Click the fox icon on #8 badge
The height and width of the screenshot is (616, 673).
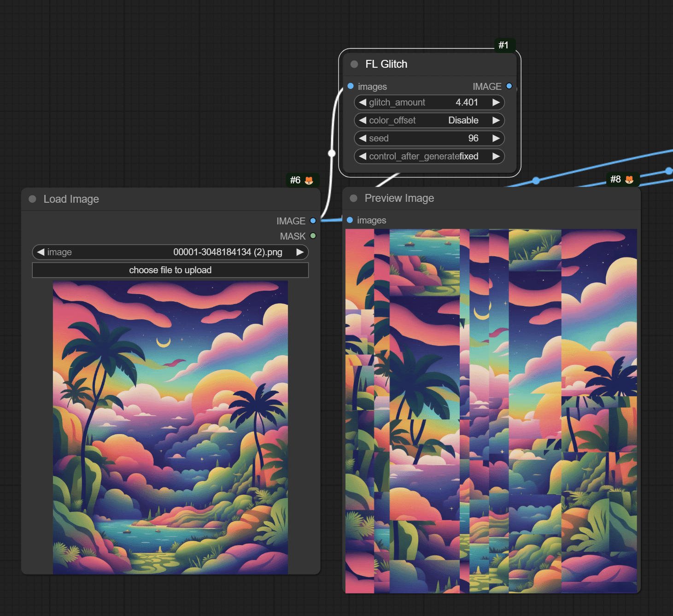click(x=629, y=179)
